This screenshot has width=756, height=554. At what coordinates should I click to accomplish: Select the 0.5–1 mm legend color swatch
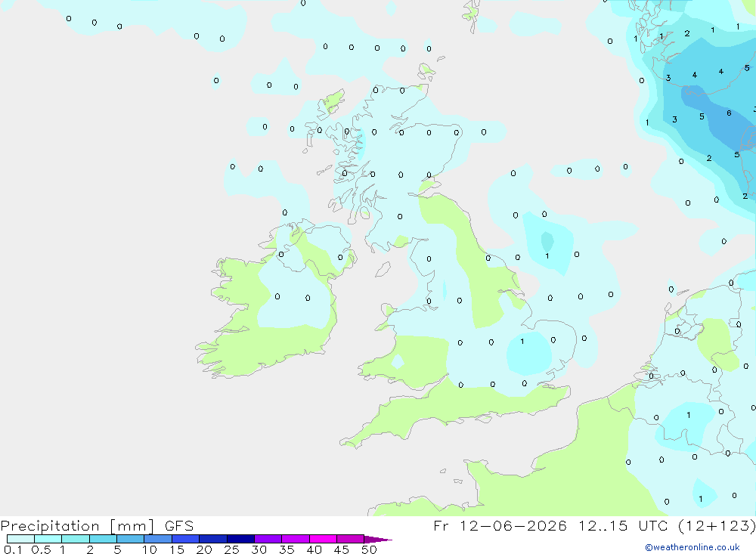48,539
